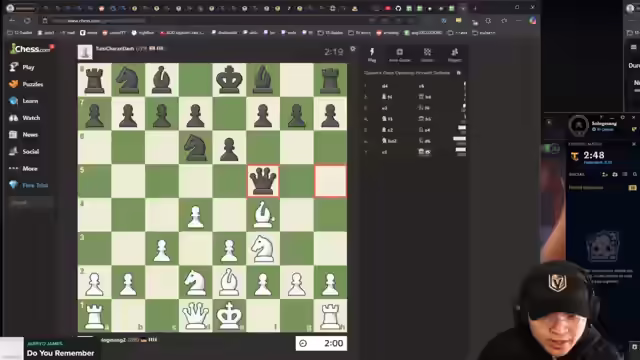This screenshot has height=360, width=640.
Task: Select the black bishop on c8
Action: click(162, 80)
